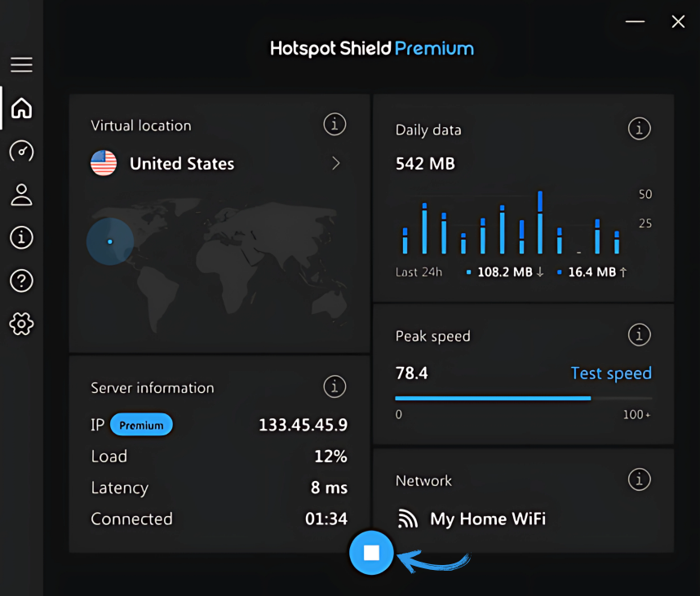The image size is (700, 596).
Task: Expand the virtual location chevron
Action: pos(336,163)
